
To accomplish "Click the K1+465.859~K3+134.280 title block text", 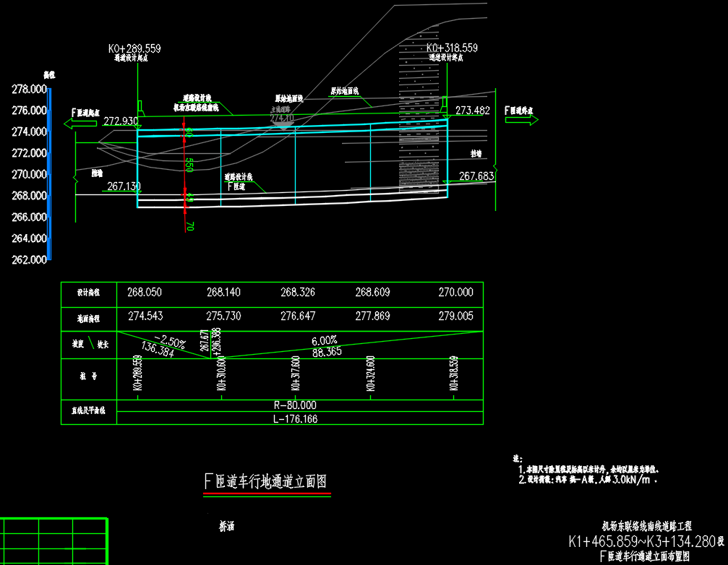I will click(641, 541).
